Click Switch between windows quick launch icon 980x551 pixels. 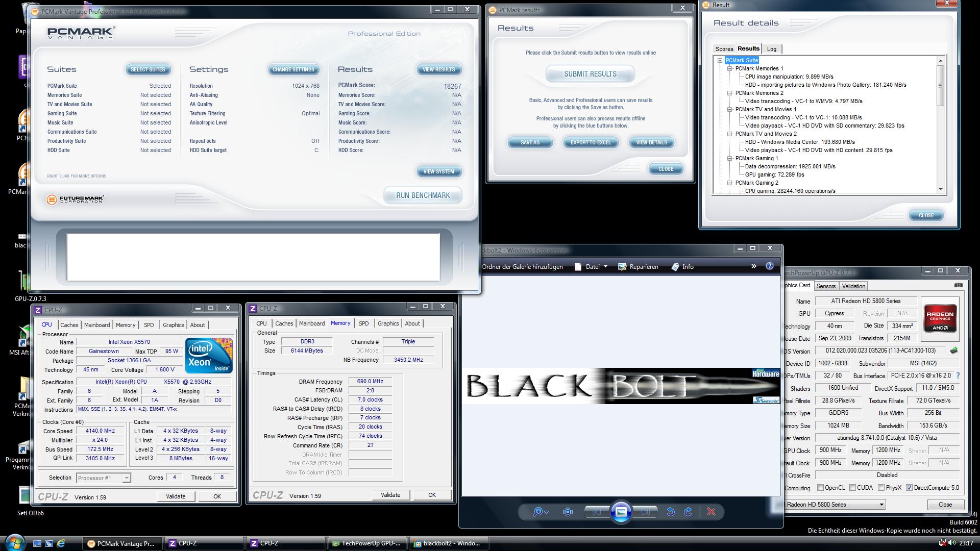pyautogui.click(x=49, y=543)
